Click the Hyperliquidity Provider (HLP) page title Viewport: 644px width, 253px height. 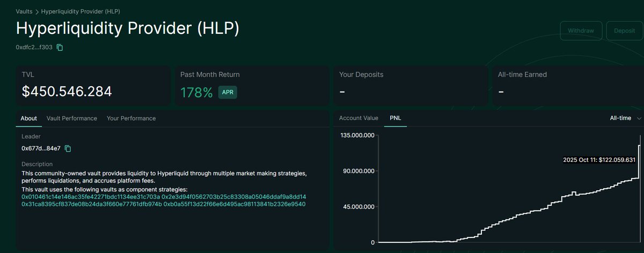tap(127, 29)
